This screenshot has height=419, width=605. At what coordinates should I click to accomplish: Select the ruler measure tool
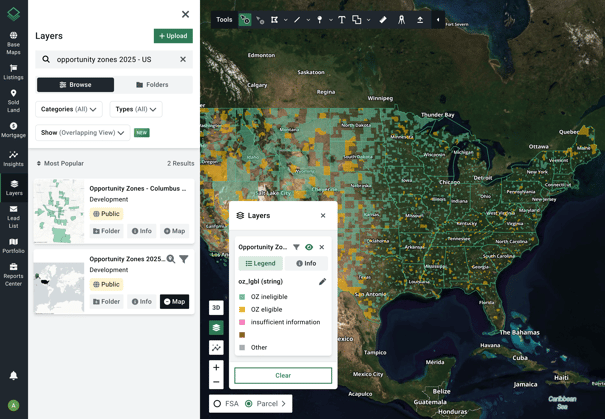[x=383, y=19]
